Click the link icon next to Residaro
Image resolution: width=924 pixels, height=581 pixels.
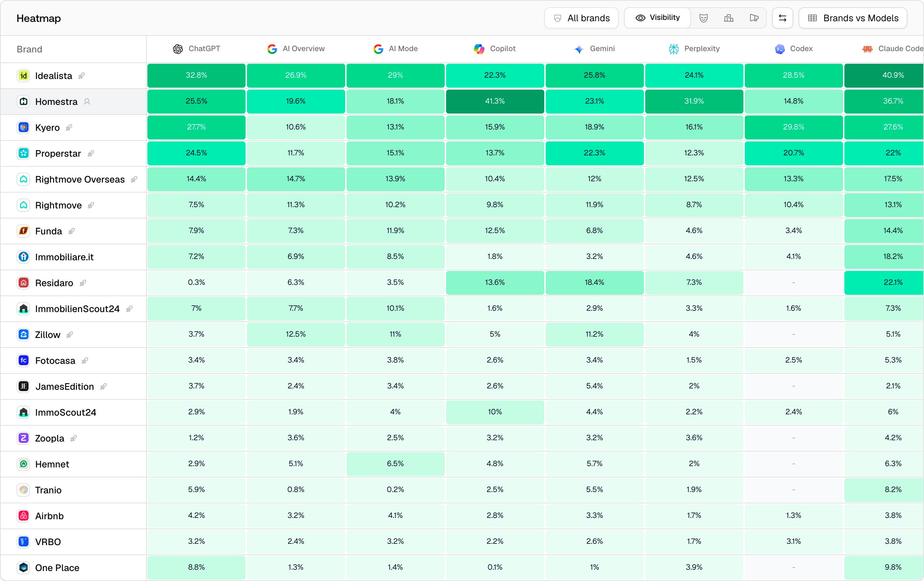pyautogui.click(x=83, y=283)
